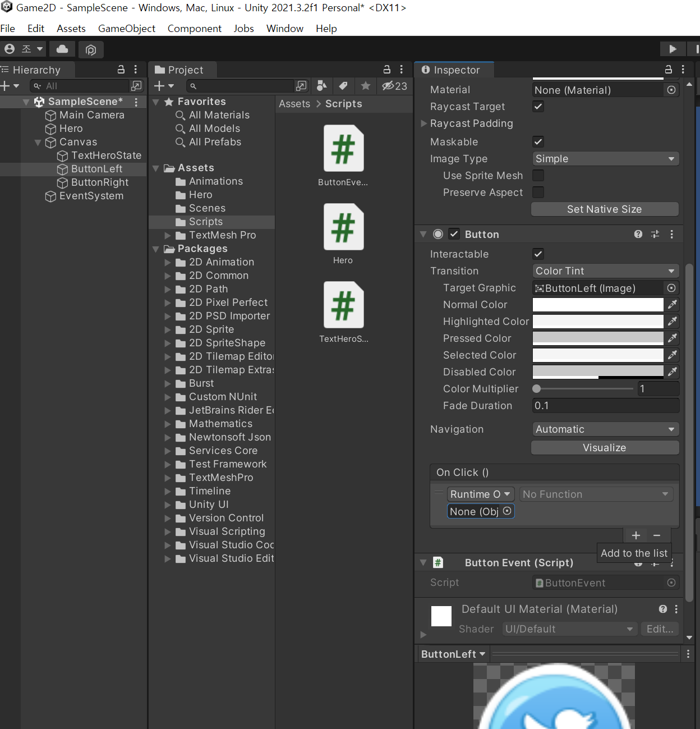Open Navigation Automatic dropdown
The image size is (700, 729).
click(605, 429)
